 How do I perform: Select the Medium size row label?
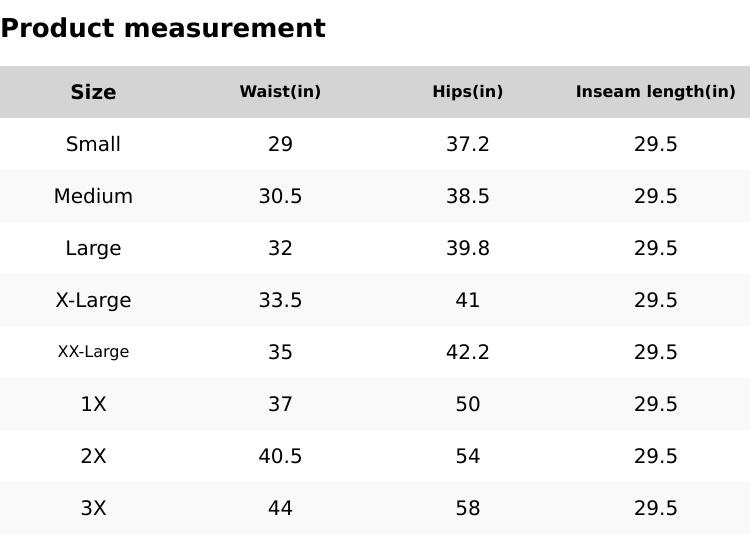tap(93, 196)
